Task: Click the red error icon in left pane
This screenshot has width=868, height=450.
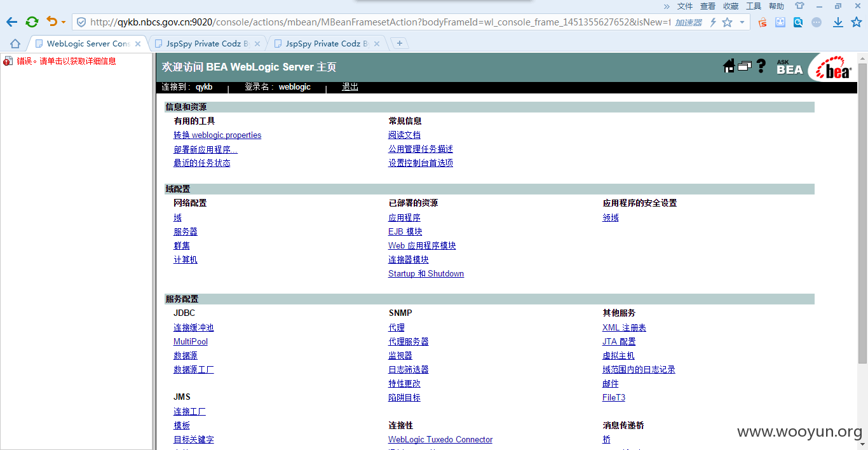Action: (x=8, y=62)
